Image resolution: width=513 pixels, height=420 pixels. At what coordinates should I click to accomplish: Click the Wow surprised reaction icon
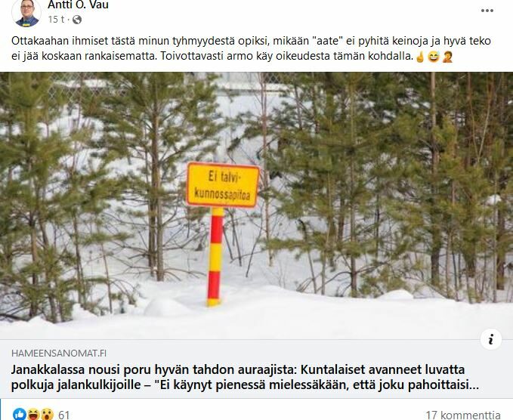coord(47,415)
